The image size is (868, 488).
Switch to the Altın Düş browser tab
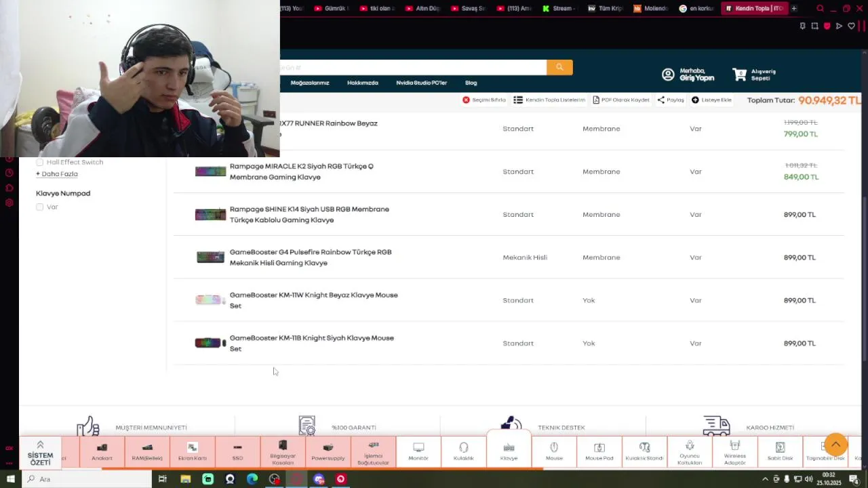423,9
